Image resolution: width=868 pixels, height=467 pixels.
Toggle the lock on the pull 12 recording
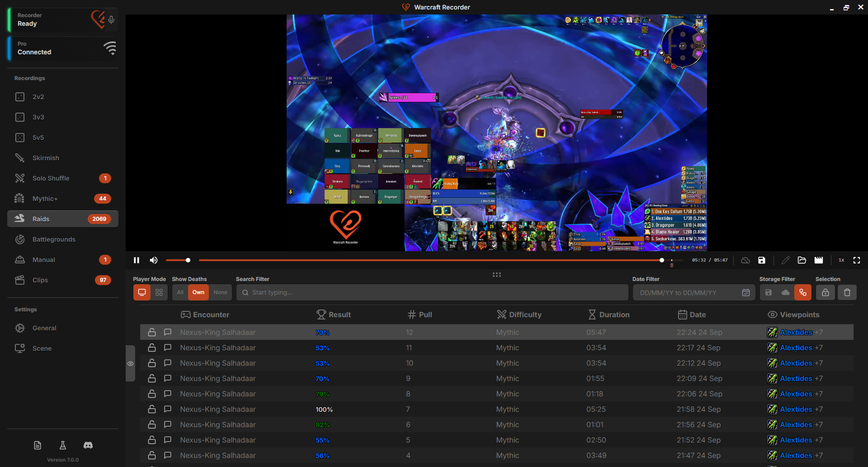pyautogui.click(x=152, y=332)
